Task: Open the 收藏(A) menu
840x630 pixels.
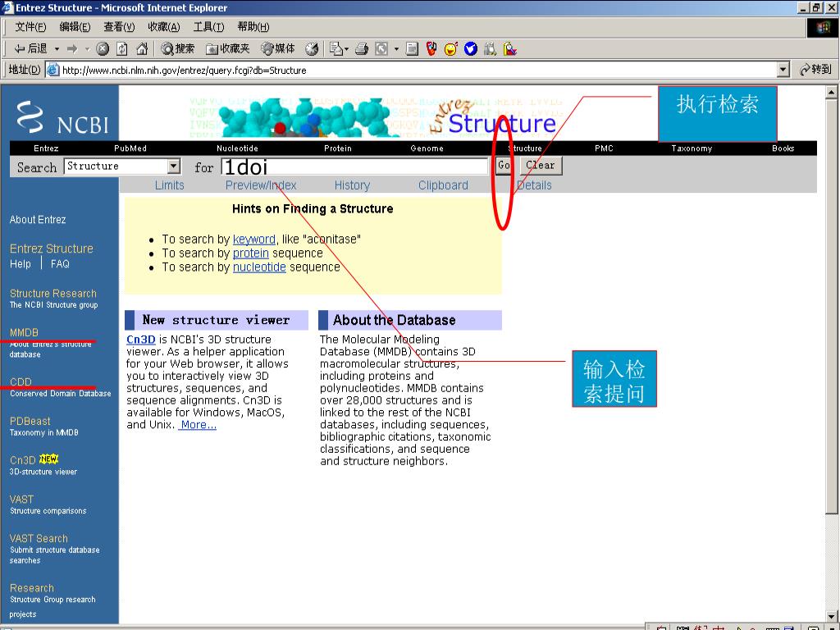Action: (x=164, y=27)
